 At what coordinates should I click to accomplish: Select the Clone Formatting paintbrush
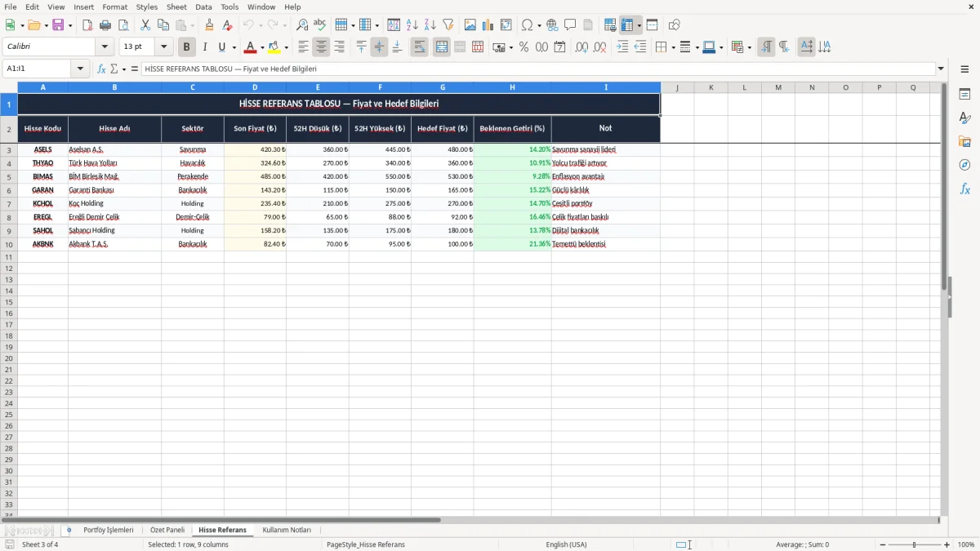coord(210,25)
